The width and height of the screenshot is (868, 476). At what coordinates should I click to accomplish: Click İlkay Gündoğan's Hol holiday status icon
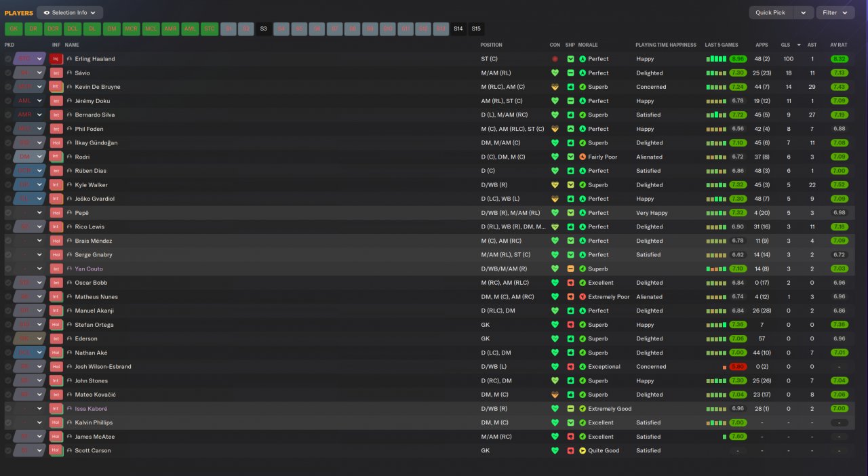click(56, 143)
